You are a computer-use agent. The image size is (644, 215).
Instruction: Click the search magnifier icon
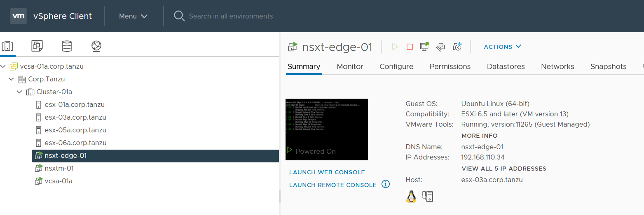179,16
